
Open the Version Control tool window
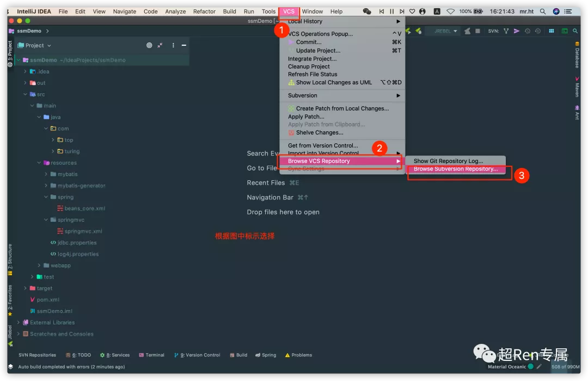[x=197, y=355]
